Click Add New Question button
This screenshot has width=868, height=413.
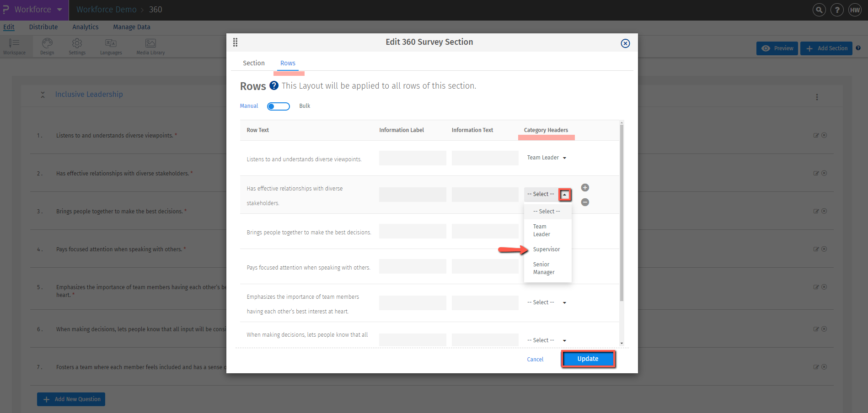tap(71, 399)
